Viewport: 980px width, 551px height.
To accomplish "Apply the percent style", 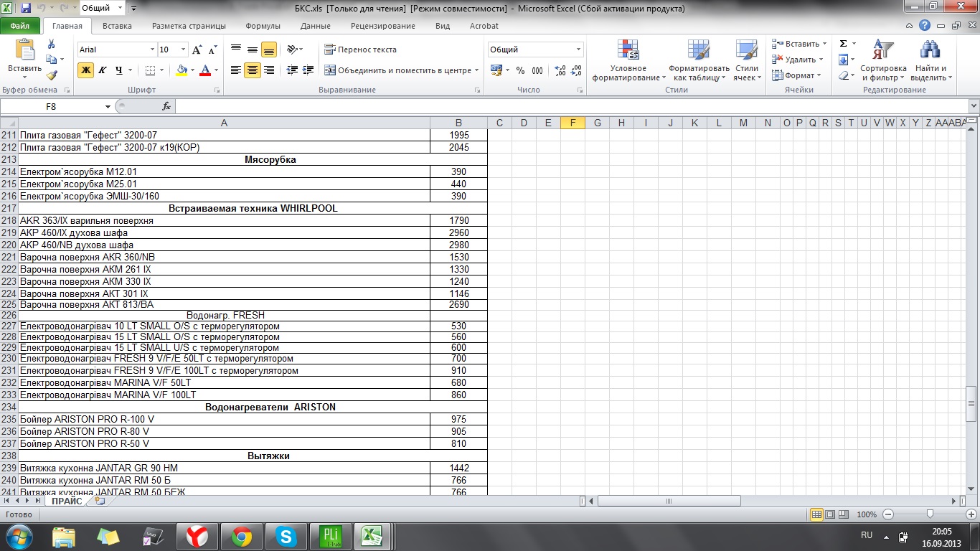I will (x=520, y=70).
